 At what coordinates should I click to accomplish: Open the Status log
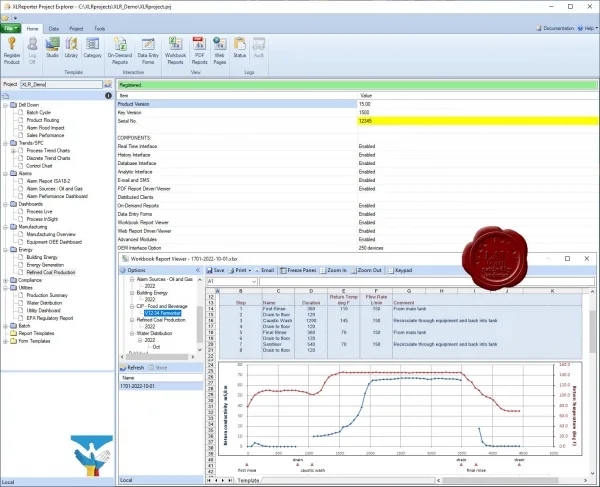240,48
